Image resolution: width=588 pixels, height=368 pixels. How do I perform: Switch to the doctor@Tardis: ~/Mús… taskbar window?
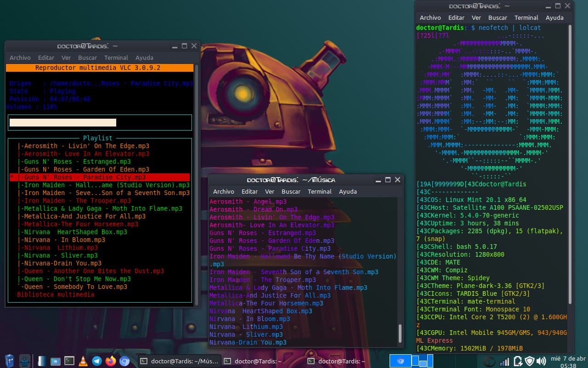179,361
